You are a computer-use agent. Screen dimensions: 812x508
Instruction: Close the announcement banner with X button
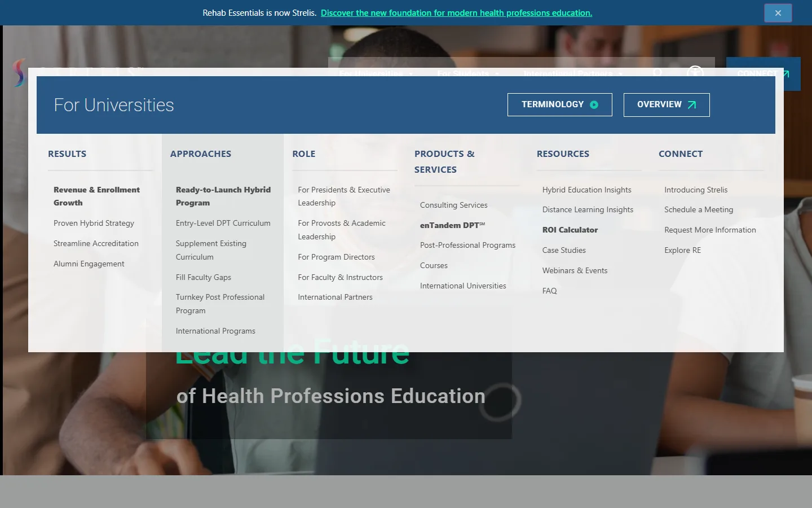pyautogui.click(x=778, y=13)
